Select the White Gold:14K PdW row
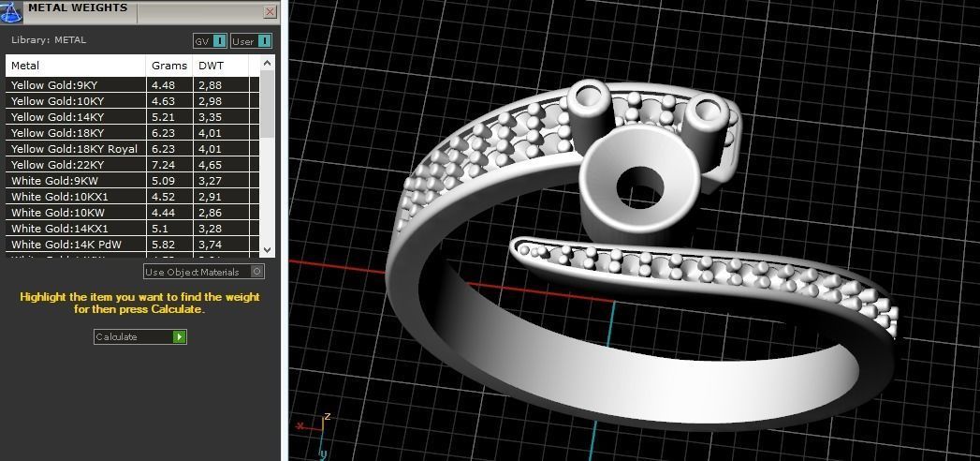Screen dimensions: 980x461 point(133,245)
